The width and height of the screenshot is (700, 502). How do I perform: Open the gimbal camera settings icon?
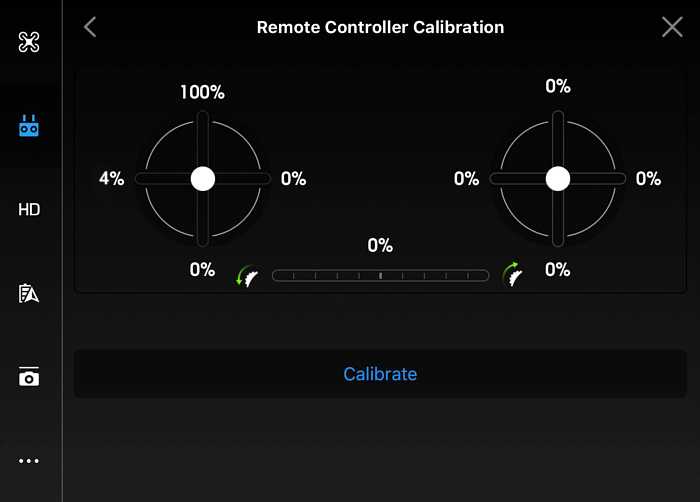click(29, 376)
